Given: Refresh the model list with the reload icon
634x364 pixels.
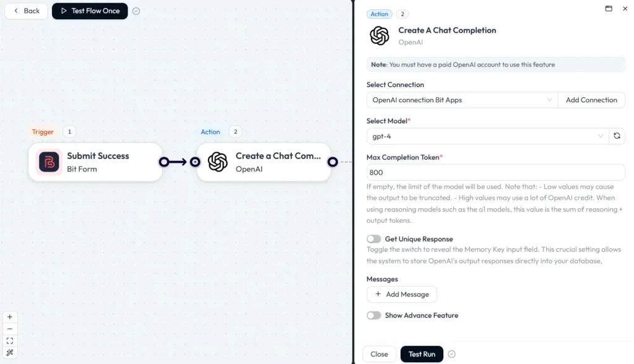Looking at the screenshot, I should (617, 136).
